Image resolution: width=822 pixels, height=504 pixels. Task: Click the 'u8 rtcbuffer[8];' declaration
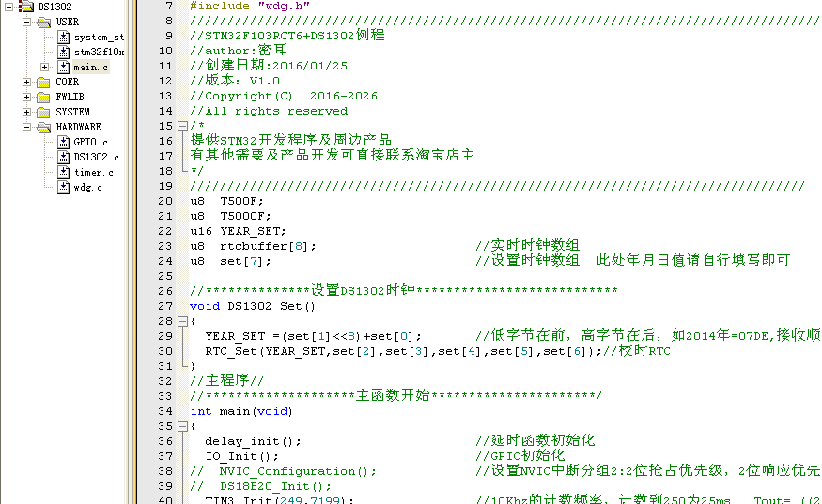click(254, 246)
